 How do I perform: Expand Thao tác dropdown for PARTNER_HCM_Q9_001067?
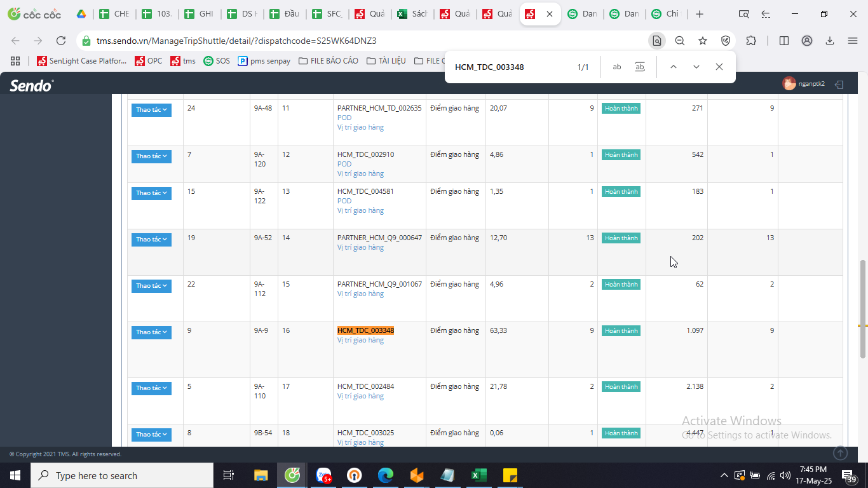[151, 286]
